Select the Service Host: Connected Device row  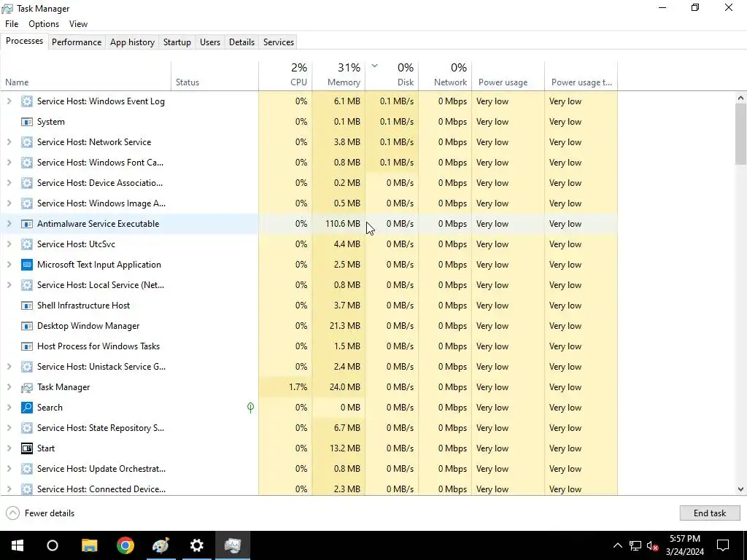click(309, 489)
